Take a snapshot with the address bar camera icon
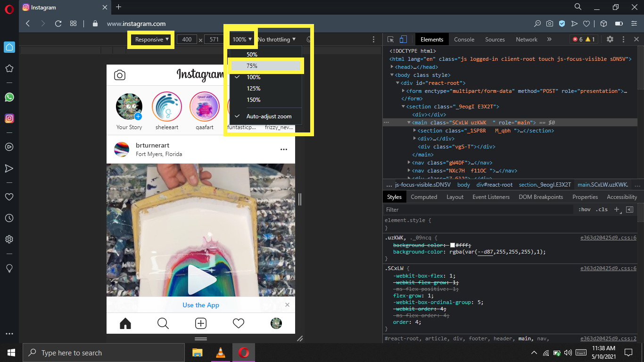The height and width of the screenshot is (362, 644). click(549, 24)
